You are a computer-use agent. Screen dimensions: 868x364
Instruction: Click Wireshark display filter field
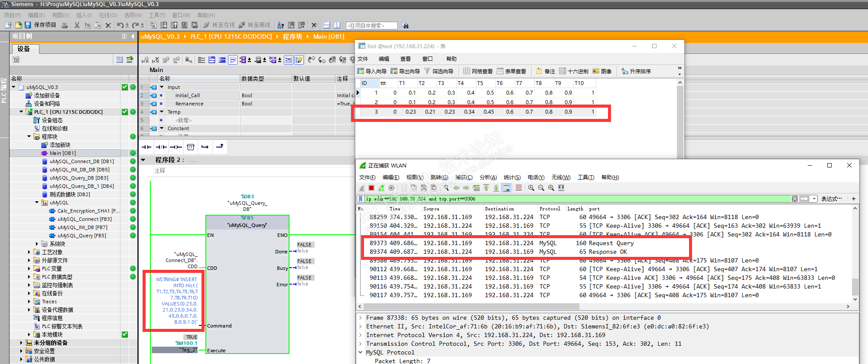[x=579, y=199]
